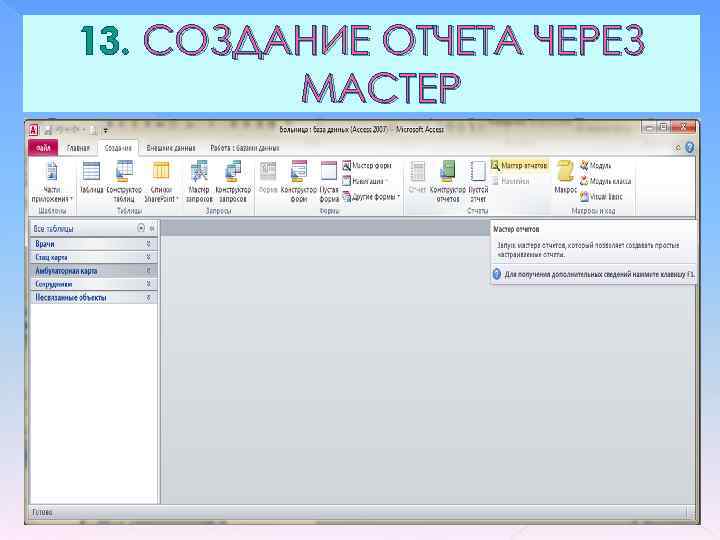Viewport: 720px width, 540px height.
Task: Select the Создание ribbon tab
Action: click(118, 148)
